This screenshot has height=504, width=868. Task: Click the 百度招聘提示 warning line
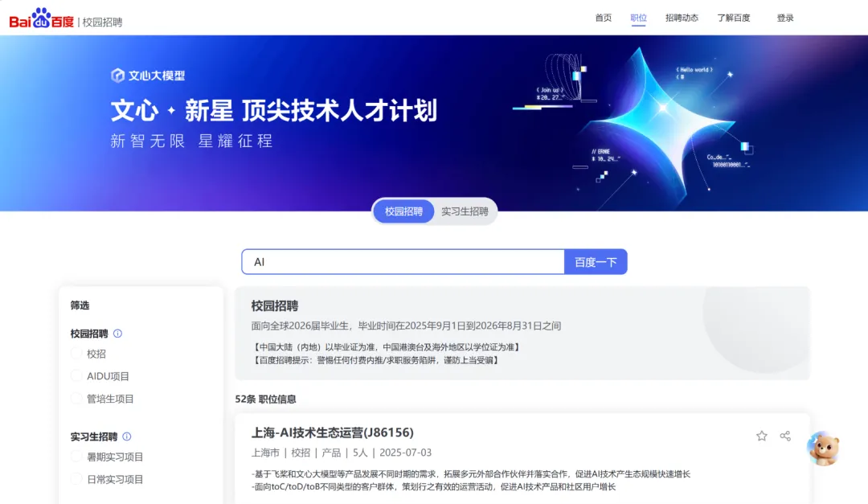tap(378, 360)
